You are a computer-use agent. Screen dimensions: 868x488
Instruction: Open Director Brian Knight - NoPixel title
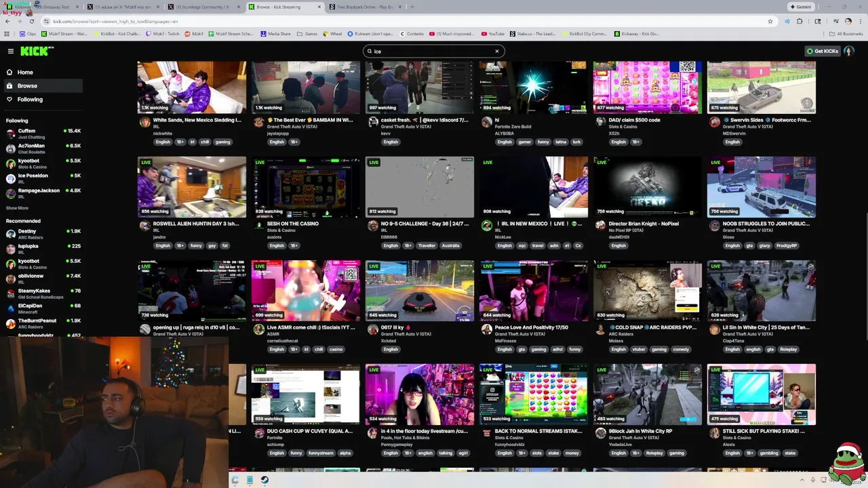click(x=642, y=224)
